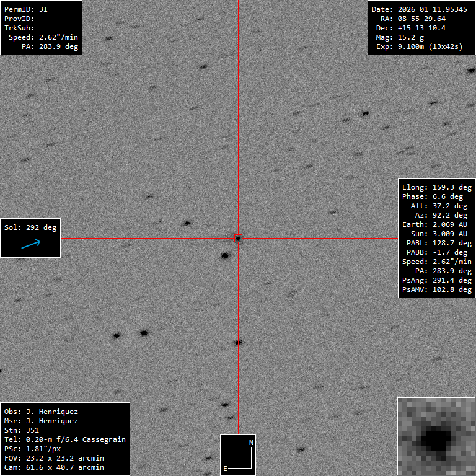The width and height of the screenshot is (476, 476).
Task: Click the zoomed comet thumbnail inset
Action: coord(436,436)
